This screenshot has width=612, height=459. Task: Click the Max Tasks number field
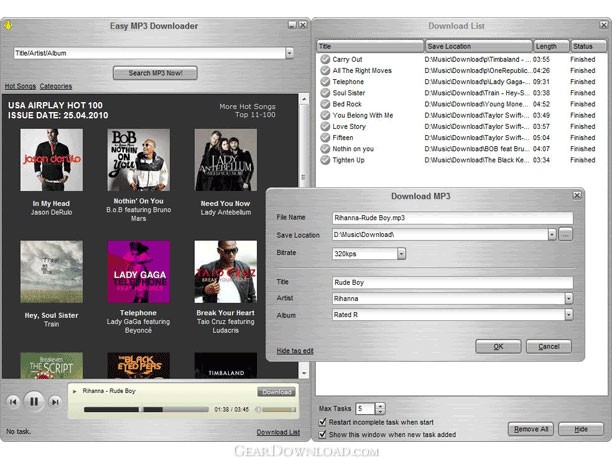click(x=365, y=409)
